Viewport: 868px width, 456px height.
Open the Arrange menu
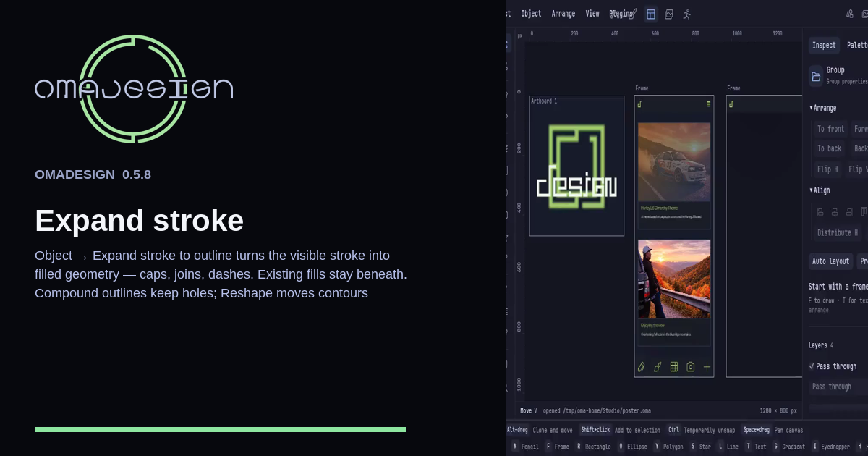(x=563, y=14)
